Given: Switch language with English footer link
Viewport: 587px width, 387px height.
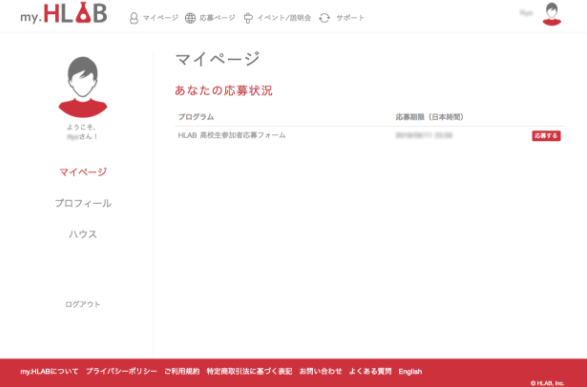Looking at the screenshot, I should 410,372.
